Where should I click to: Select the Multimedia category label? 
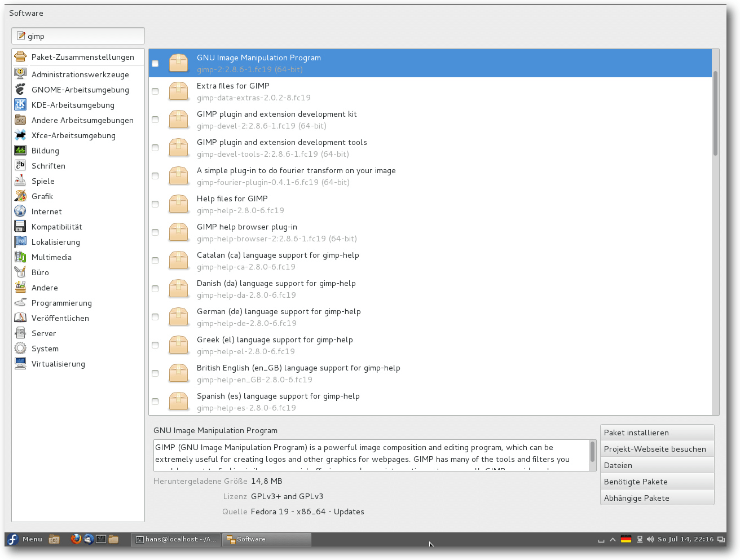tap(51, 257)
